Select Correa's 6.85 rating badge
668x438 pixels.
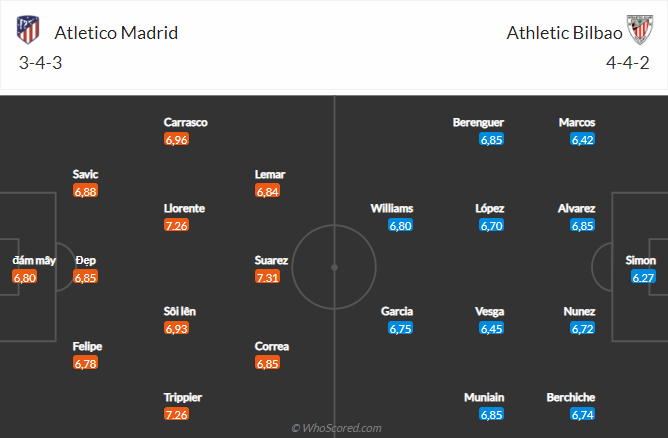click(267, 363)
